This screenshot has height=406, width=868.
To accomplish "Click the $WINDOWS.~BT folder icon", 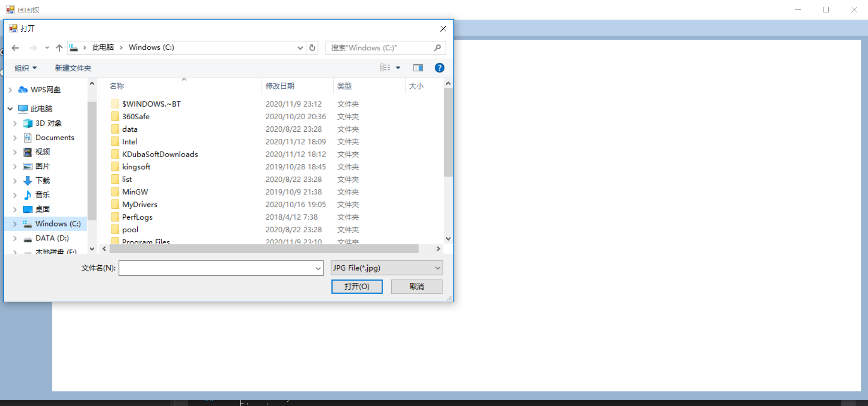I will tap(115, 104).
